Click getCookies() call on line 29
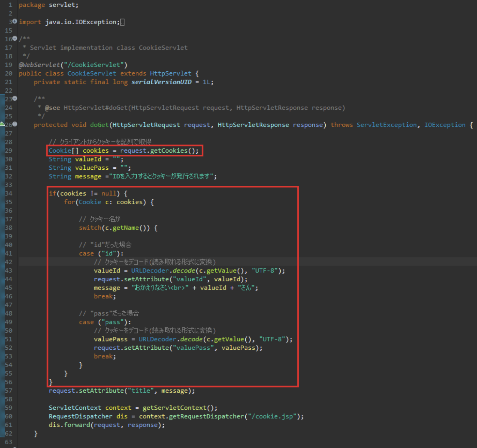Viewport: 477px width, 448px height. point(172,151)
